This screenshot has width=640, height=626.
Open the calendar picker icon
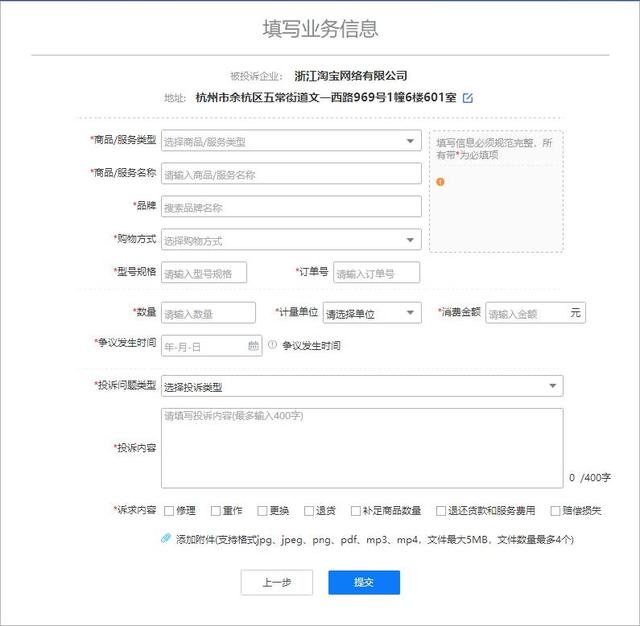click(253, 346)
